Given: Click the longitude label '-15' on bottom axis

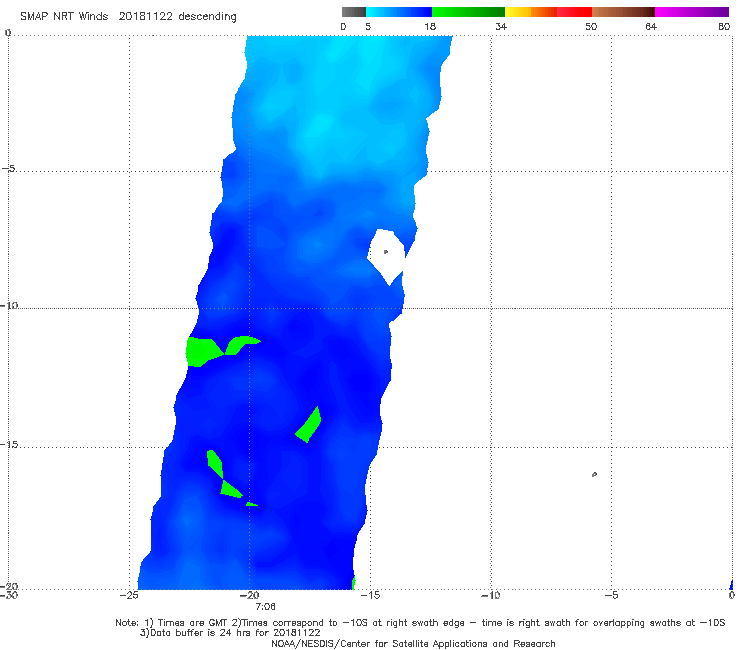Looking at the screenshot, I should click(x=370, y=595).
